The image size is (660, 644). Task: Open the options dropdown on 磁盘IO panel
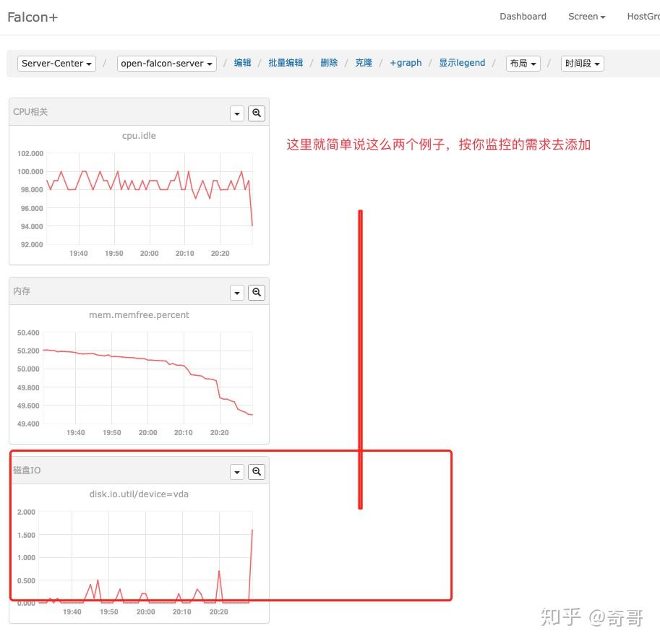(237, 471)
